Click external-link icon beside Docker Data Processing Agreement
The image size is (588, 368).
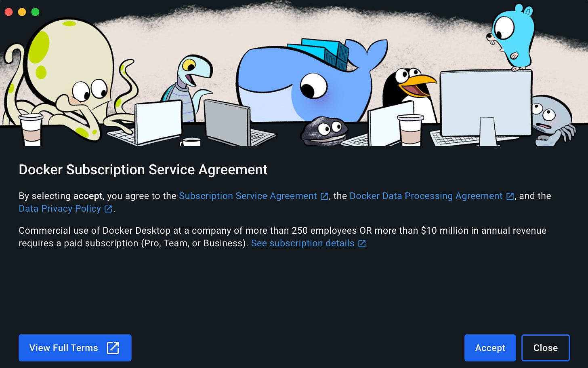click(x=509, y=196)
